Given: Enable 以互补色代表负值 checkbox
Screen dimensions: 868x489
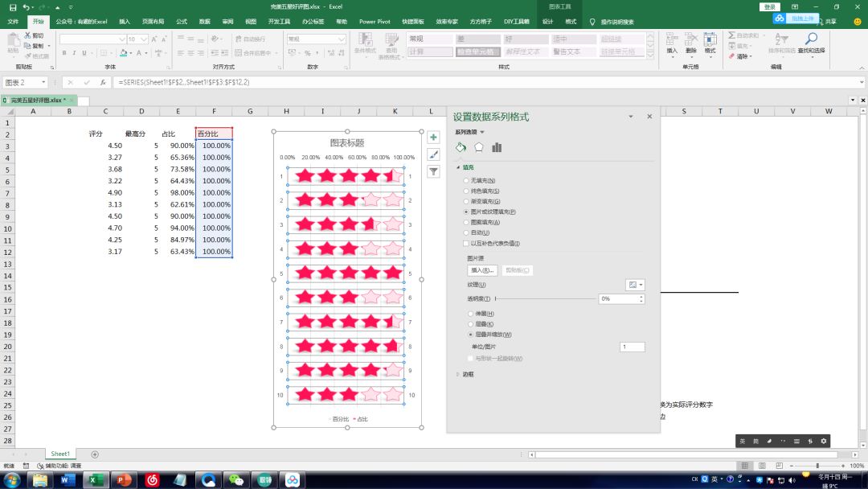Looking at the screenshot, I should [466, 244].
